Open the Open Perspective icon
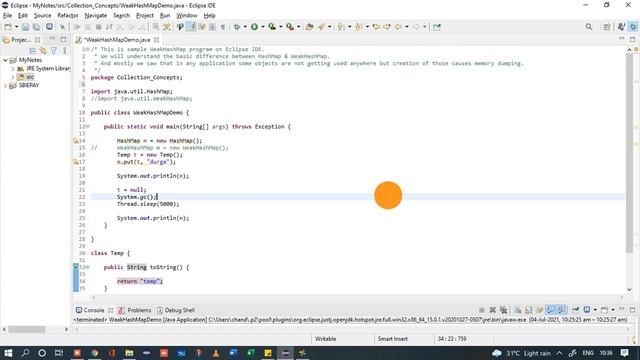This screenshot has height=360, width=640. pos(607,27)
